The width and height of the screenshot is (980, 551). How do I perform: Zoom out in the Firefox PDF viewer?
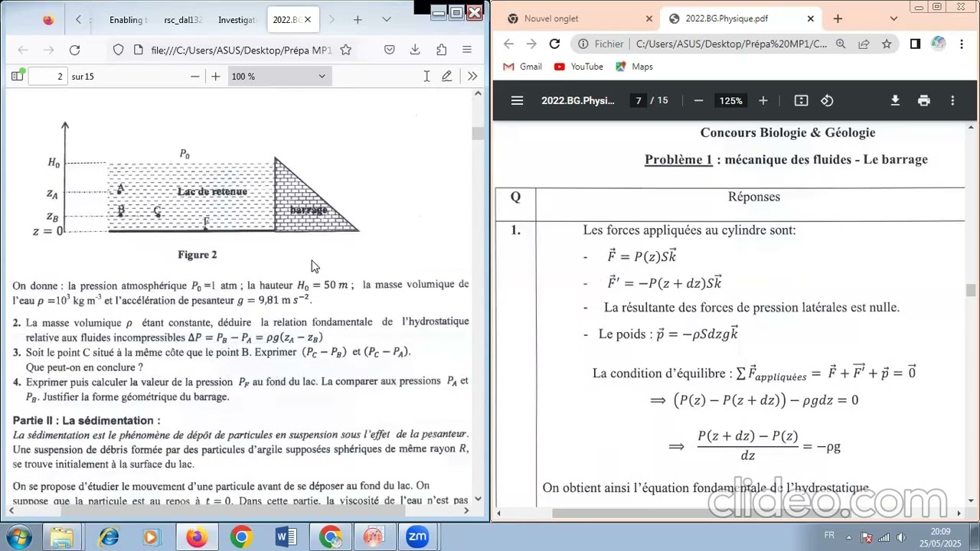pos(194,77)
